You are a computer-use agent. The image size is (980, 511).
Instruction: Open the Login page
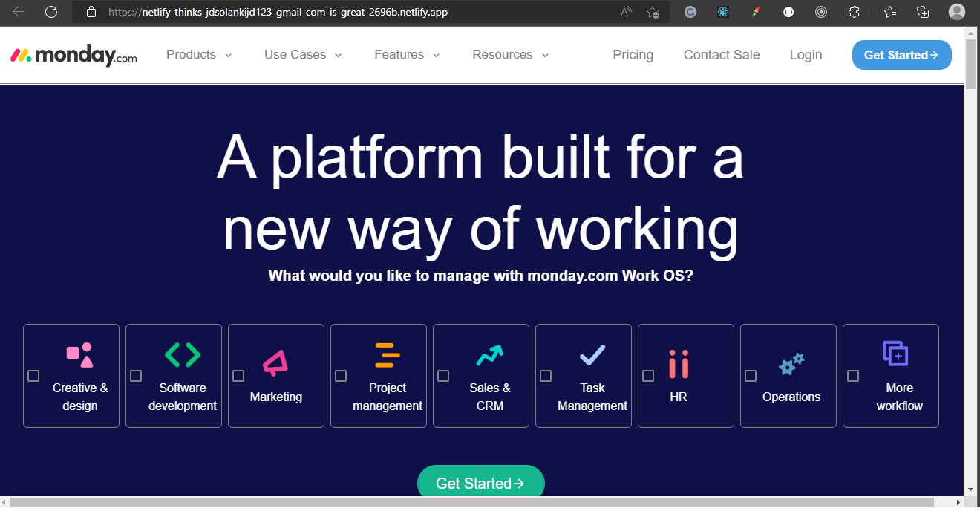tap(806, 54)
